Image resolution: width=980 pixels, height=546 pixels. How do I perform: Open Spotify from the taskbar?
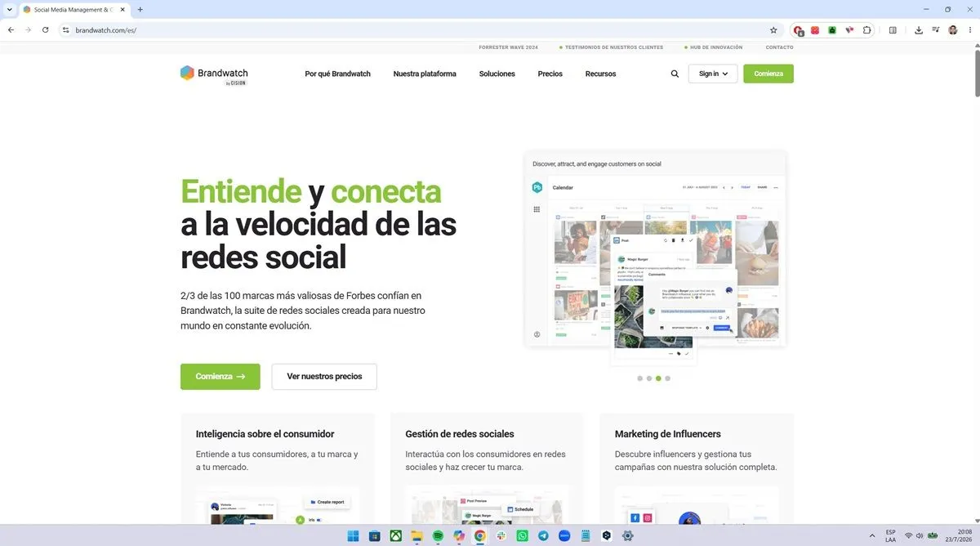[x=438, y=536]
